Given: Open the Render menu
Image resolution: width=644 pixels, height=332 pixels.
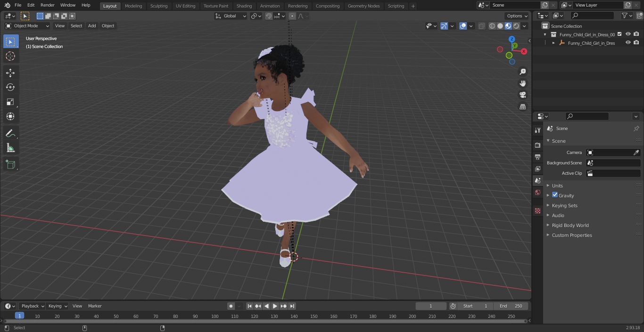Looking at the screenshot, I should pyautogui.click(x=47, y=5).
